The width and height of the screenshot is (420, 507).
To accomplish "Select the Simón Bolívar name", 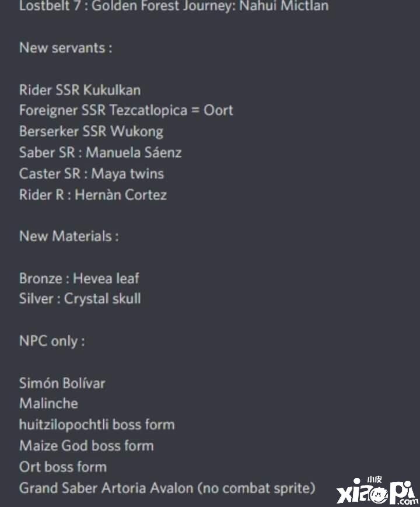I will (x=62, y=383).
